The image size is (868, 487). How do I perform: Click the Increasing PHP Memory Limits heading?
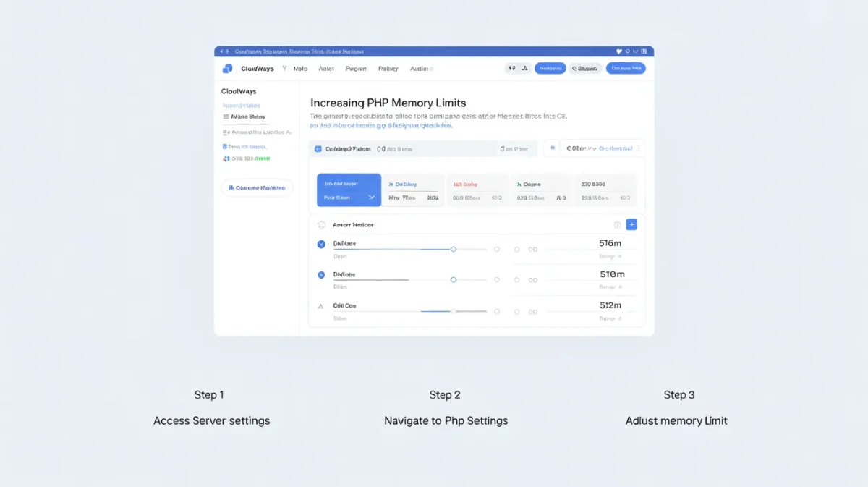point(388,103)
